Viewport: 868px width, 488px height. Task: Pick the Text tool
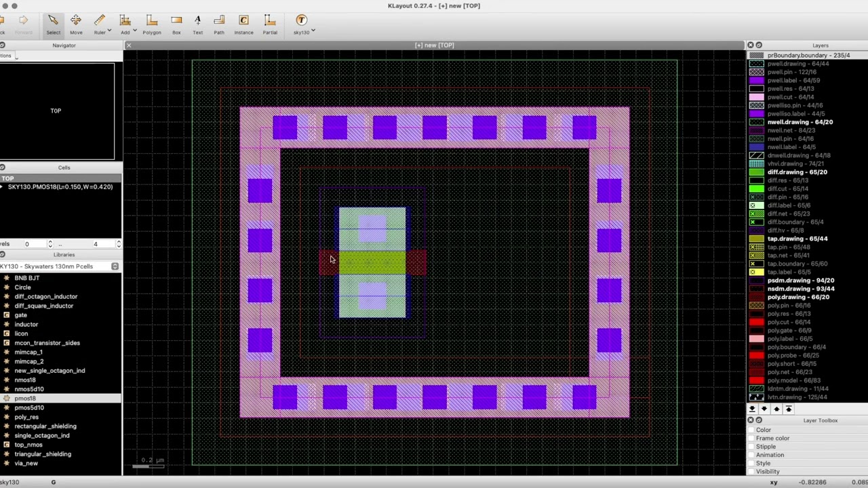tap(197, 24)
